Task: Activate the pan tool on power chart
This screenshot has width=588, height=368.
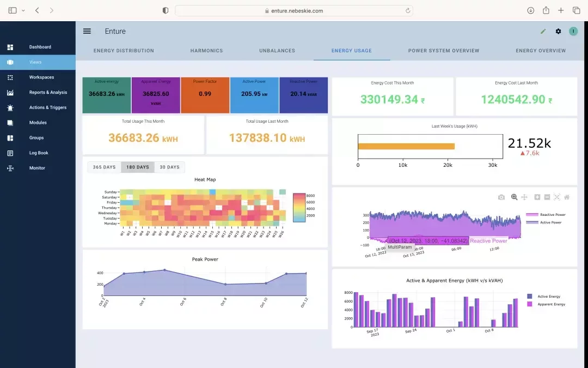Action: [x=524, y=197]
